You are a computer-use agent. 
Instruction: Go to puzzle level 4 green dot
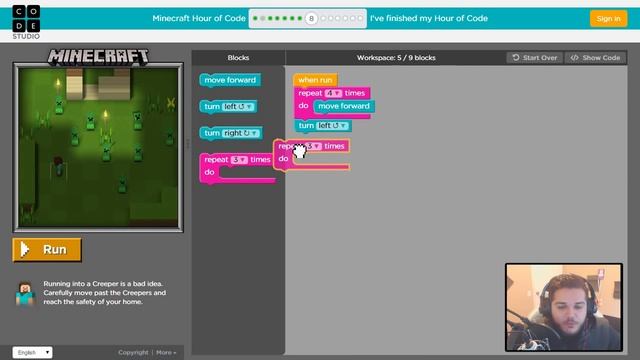[277, 18]
